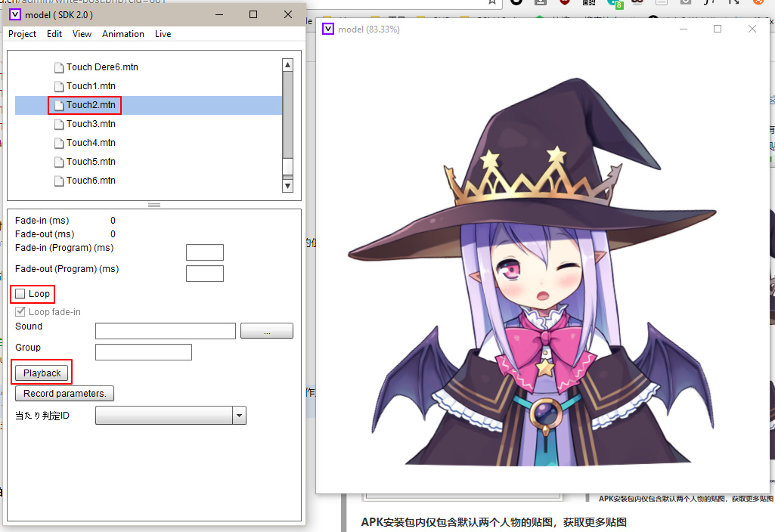This screenshot has height=532, width=775.
Task: Click the model viewer window logo icon
Action: [327, 29]
